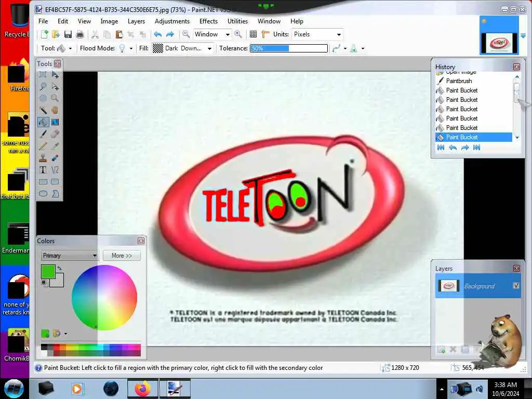Select the Zoom tool in Tools panel
The height and width of the screenshot is (399, 532).
point(55,98)
